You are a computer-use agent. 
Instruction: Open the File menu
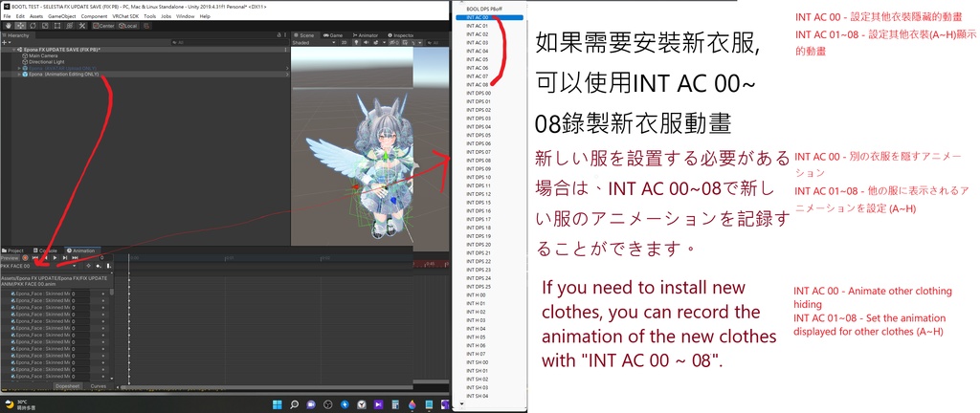point(7,16)
